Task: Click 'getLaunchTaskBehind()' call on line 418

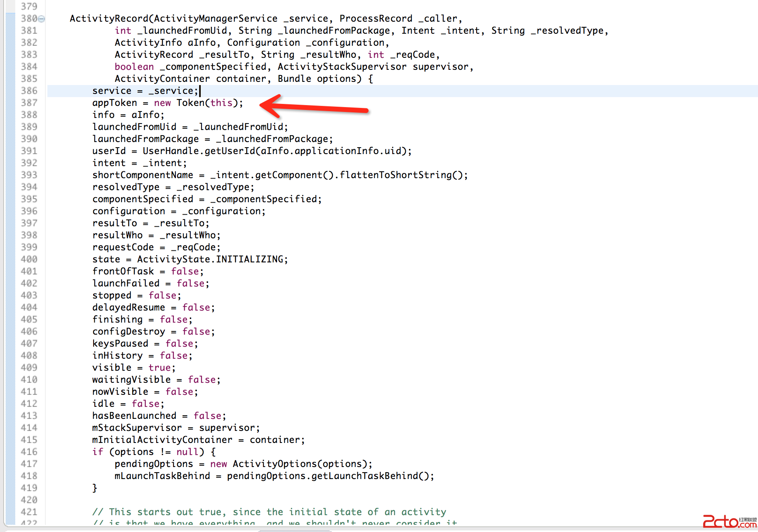Action: (x=370, y=476)
